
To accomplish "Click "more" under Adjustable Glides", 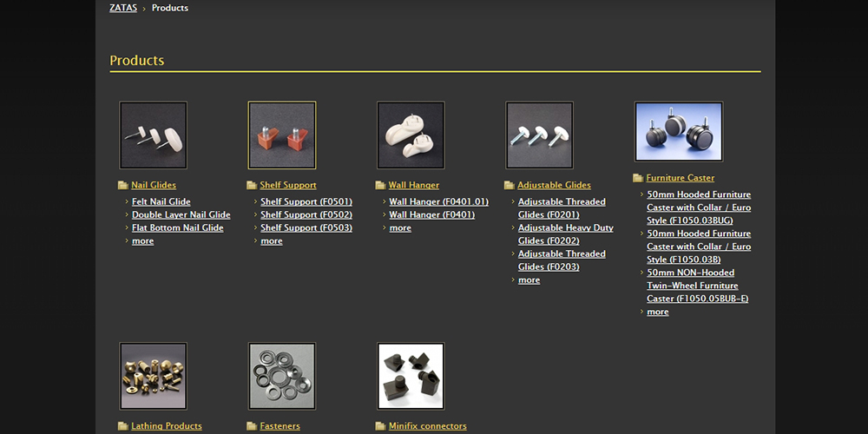I will point(529,279).
